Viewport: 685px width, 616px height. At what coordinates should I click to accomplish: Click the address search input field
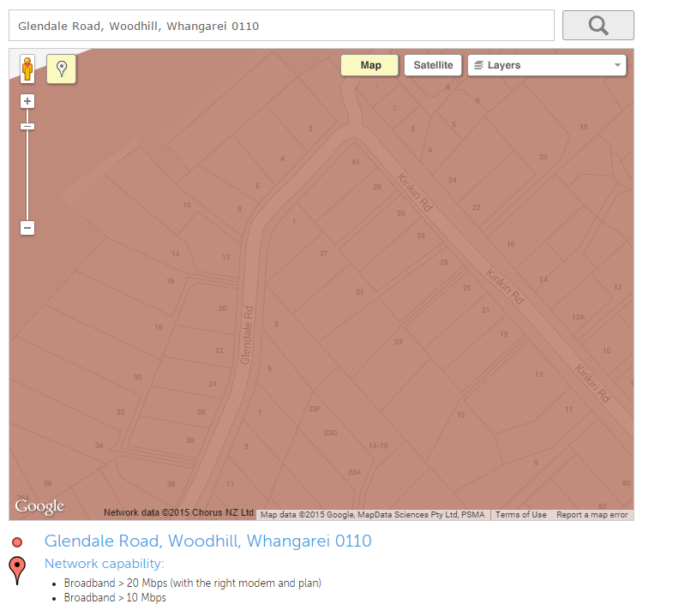pyautogui.click(x=281, y=26)
